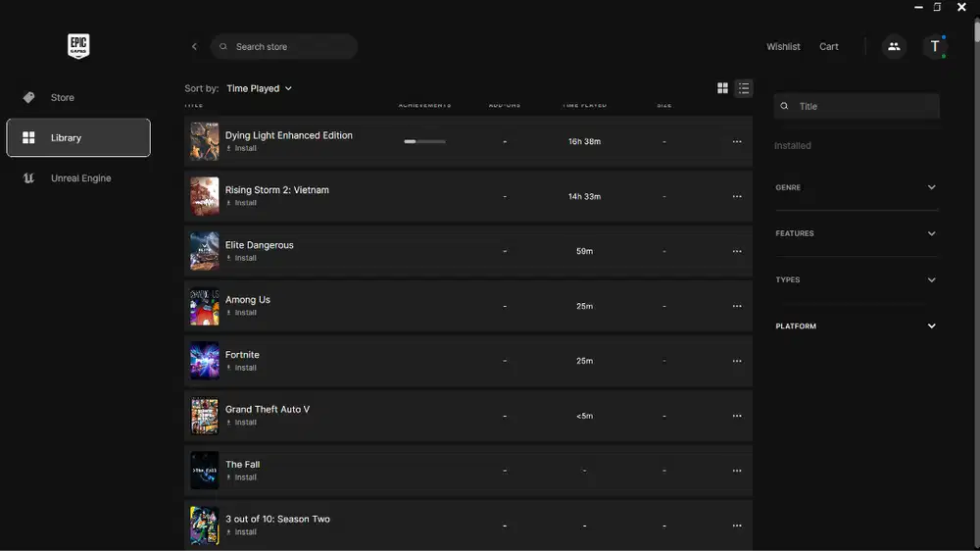Open options menu for Fortnite
The height and width of the screenshot is (551, 980).
tap(737, 361)
